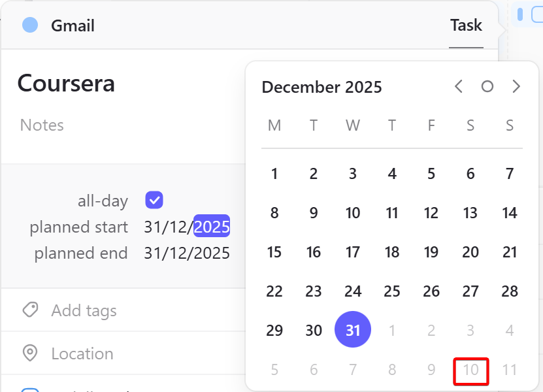Choose December 1 in the date picker
The image size is (543, 392).
(x=274, y=174)
